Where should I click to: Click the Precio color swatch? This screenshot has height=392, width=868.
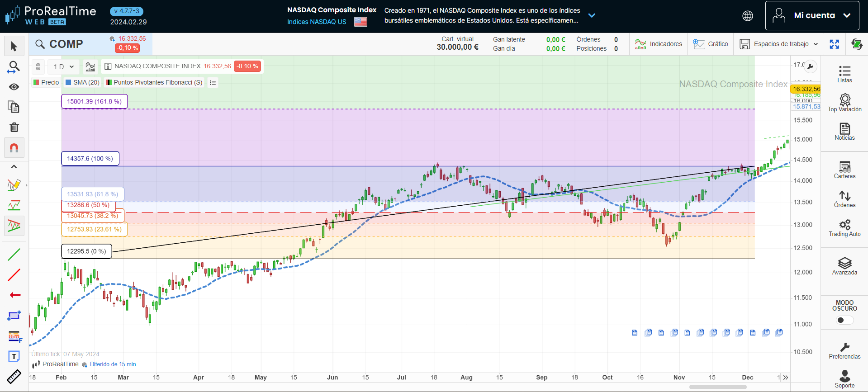click(36, 82)
